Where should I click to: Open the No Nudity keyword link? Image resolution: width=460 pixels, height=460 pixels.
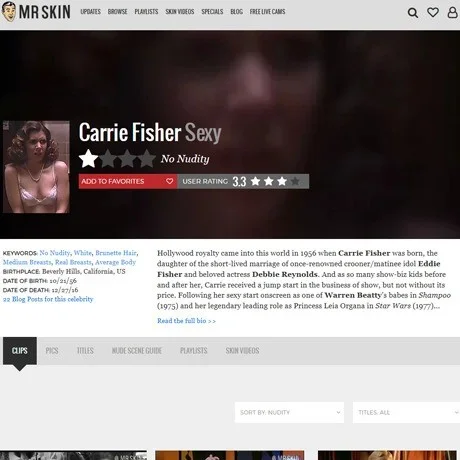(55, 253)
